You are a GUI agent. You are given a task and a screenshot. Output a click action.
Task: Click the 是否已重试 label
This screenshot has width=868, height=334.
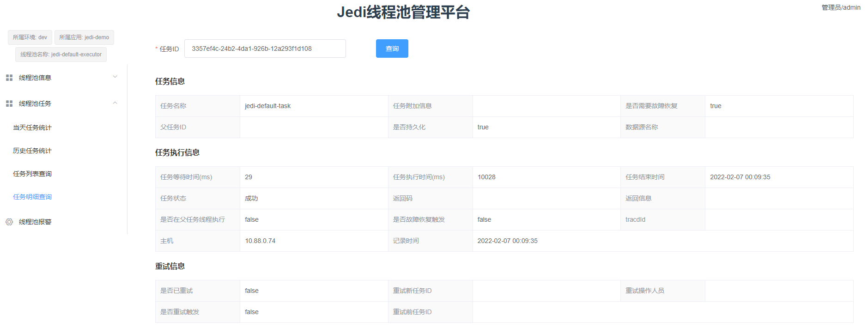pyautogui.click(x=176, y=291)
